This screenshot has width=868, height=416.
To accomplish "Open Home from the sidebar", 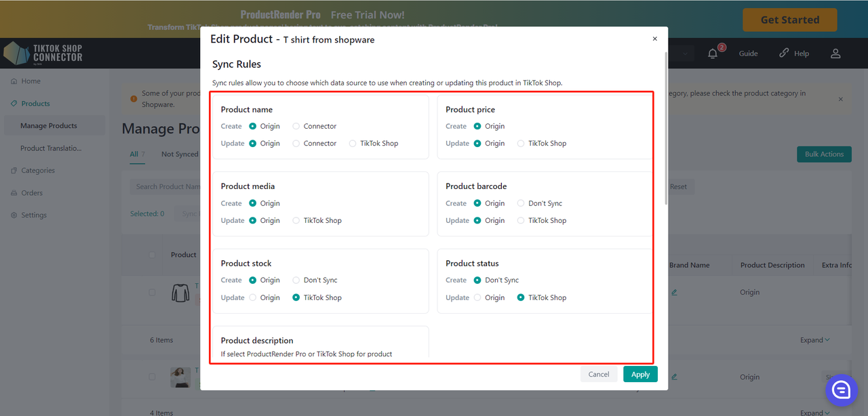I will point(31,81).
